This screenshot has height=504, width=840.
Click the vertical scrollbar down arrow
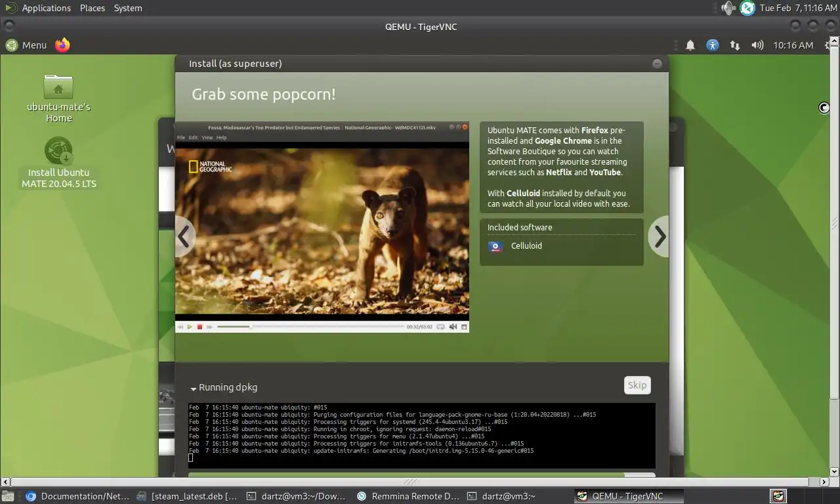[835, 472]
